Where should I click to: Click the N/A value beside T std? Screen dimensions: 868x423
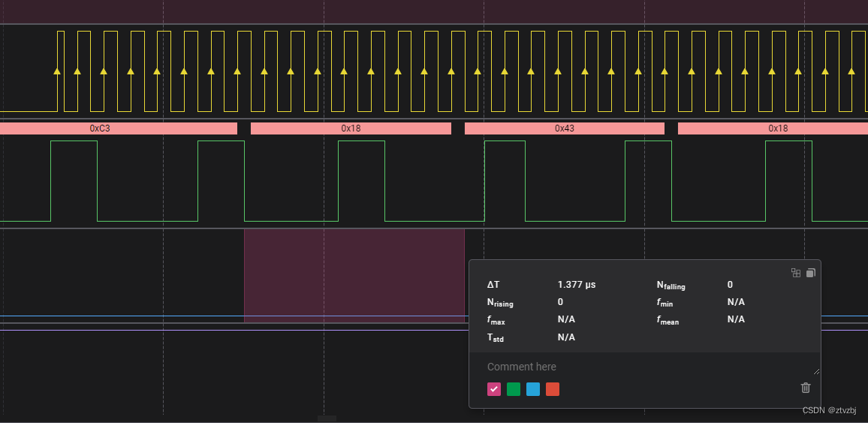click(x=566, y=337)
